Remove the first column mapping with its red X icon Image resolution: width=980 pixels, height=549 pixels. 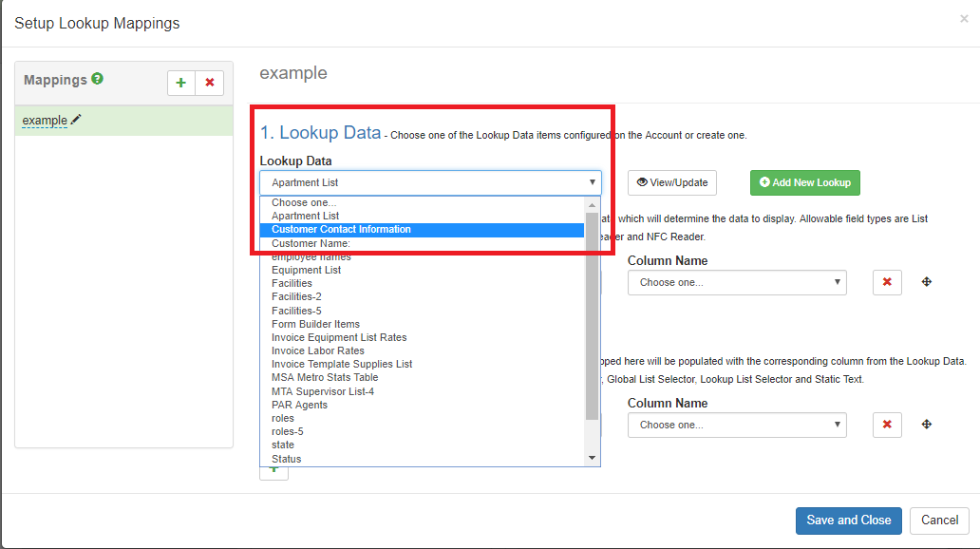pos(887,282)
